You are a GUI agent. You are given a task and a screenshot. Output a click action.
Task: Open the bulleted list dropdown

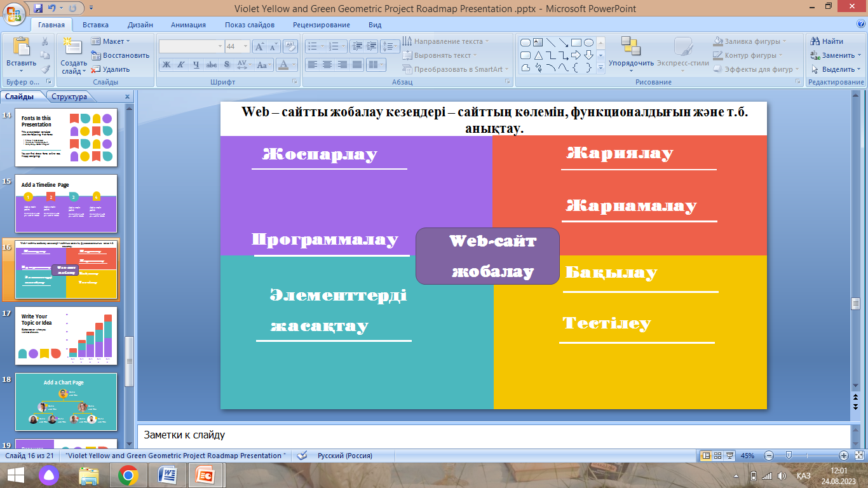tap(323, 46)
